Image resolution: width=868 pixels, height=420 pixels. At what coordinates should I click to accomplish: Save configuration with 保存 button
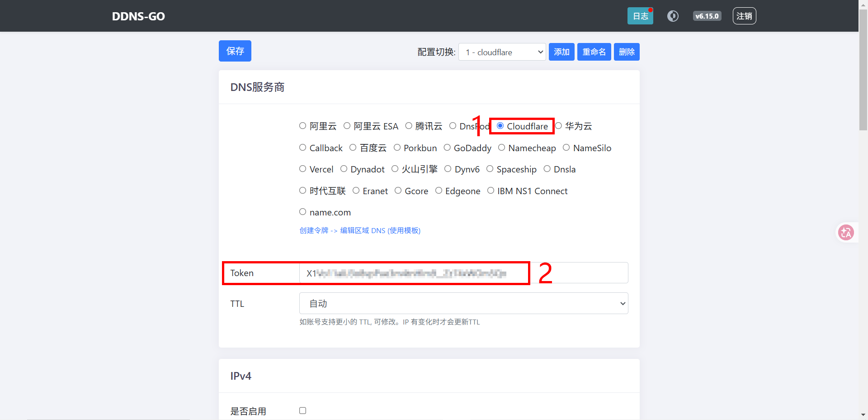(235, 51)
